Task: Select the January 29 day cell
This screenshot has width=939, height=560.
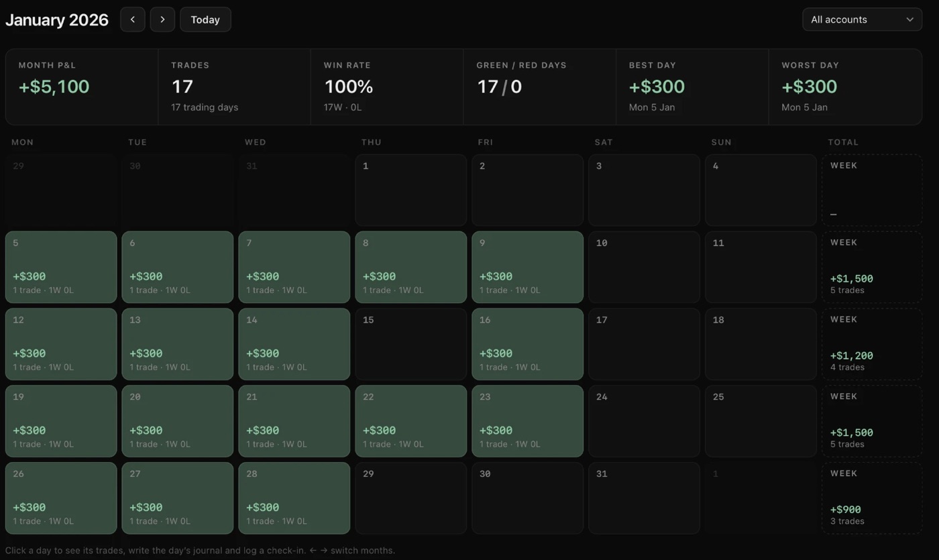Action: coord(411,498)
